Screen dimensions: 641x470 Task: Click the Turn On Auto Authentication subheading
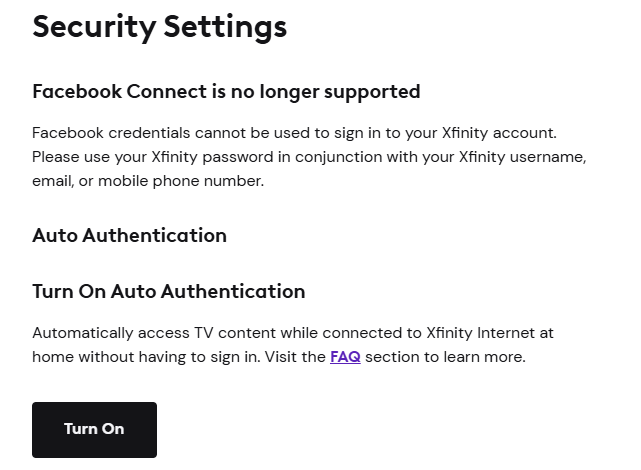point(168,292)
